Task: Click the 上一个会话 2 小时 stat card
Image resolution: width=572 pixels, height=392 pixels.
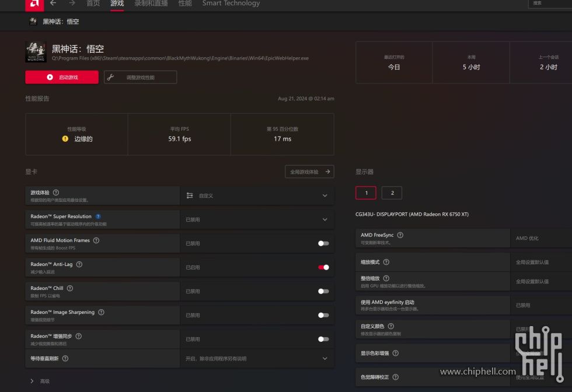Action: coord(541,63)
